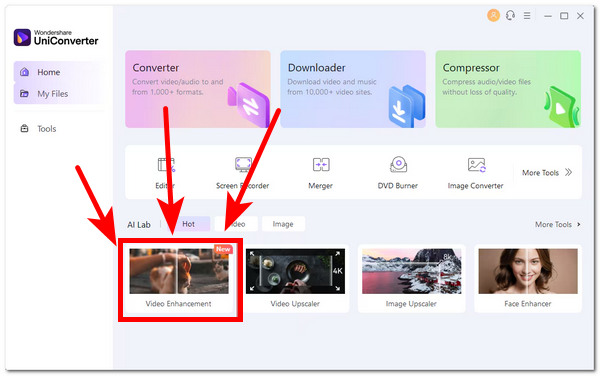Select the Image tab in AI Lab
The height and width of the screenshot is (376, 600).
283,224
